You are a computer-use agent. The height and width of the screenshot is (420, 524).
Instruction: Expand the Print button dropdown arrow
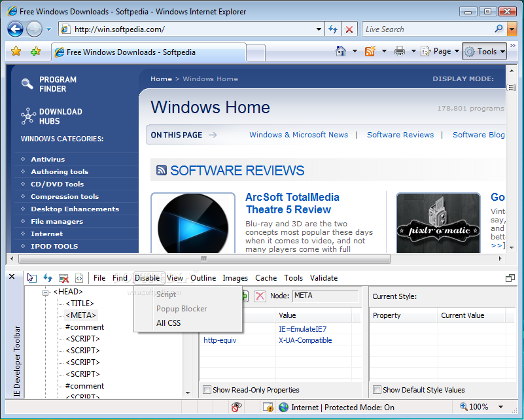click(413, 51)
